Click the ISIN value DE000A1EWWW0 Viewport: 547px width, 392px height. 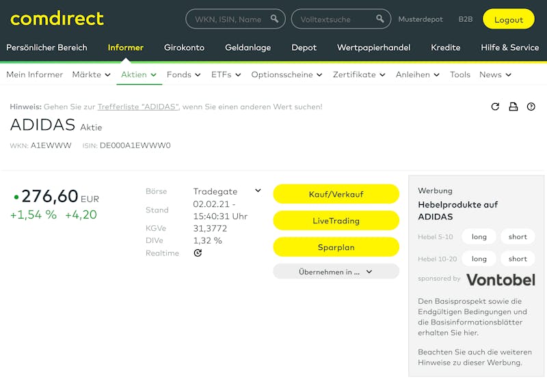(135, 145)
